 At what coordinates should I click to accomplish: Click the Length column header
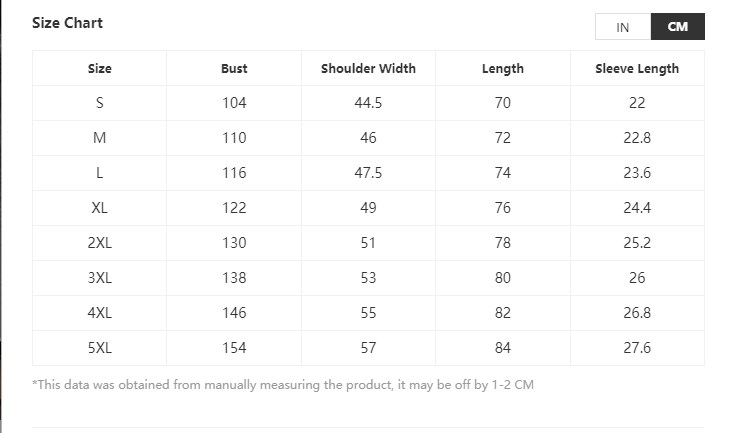tap(503, 68)
